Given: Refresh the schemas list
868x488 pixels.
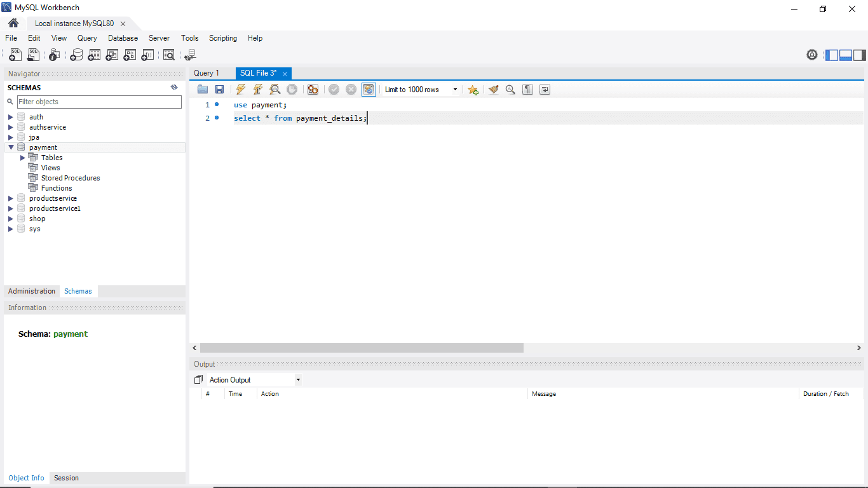Looking at the screenshot, I should 174,88.
